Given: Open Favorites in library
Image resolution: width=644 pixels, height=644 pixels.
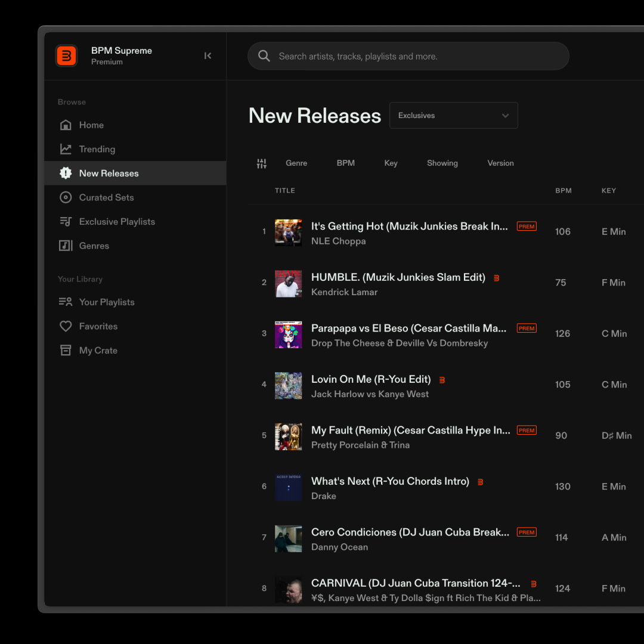Looking at the screenshot, I should (x=135, y=326).
